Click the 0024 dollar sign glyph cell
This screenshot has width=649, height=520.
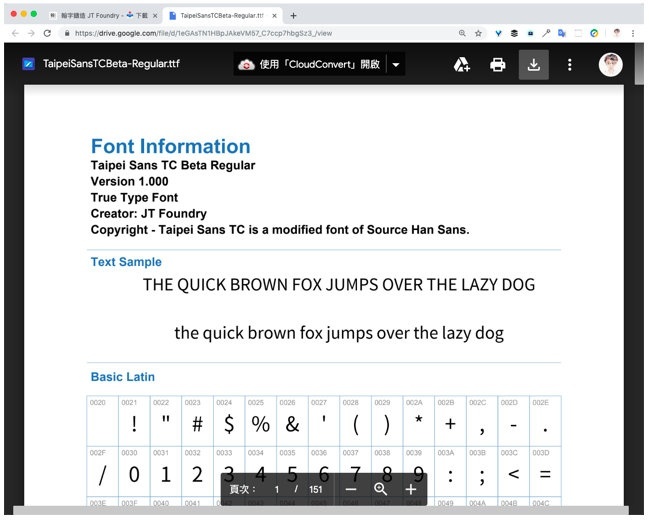(x=229, y=421)
